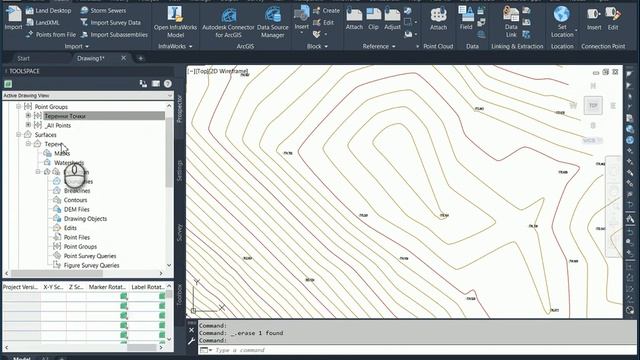Select the Clip reference tool
The image size is (640, 360).
373,19
